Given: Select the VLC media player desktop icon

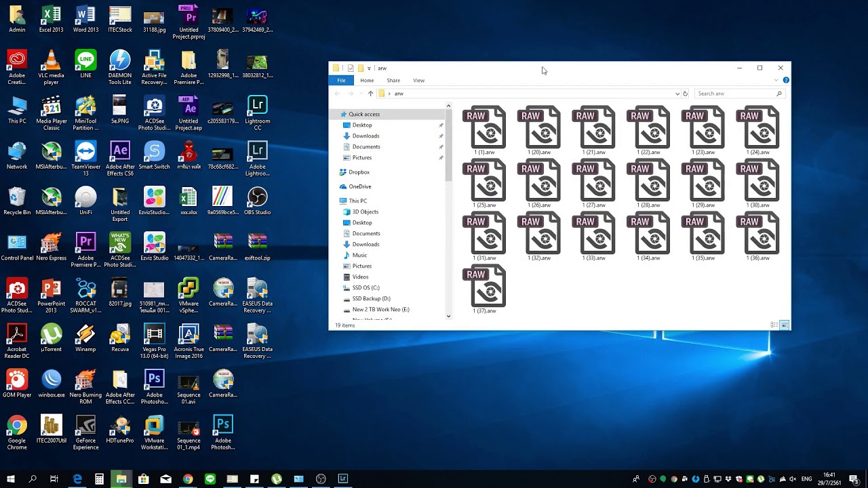Looking at the screenshot, I should [x=51, y=68].
